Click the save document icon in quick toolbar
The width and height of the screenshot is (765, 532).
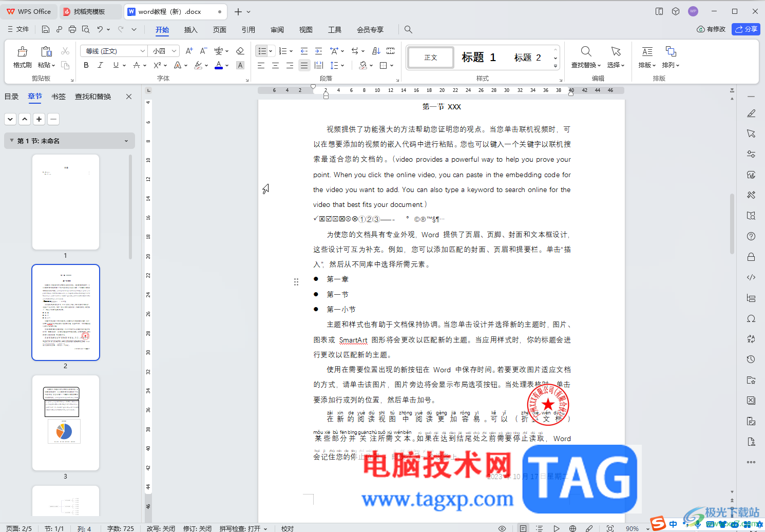(46, 29)
